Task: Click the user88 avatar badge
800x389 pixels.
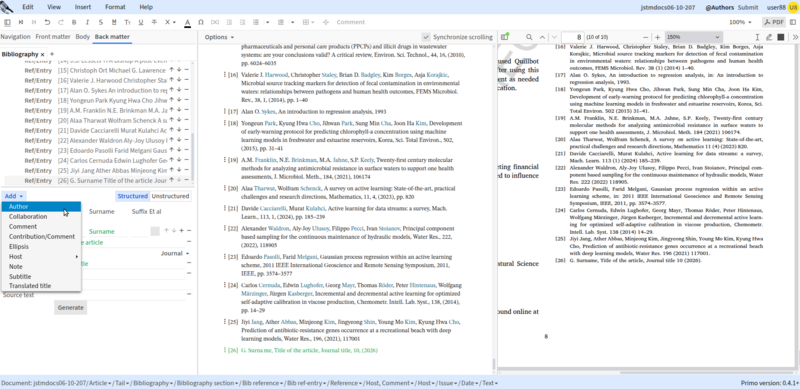Action: [794, 7]
